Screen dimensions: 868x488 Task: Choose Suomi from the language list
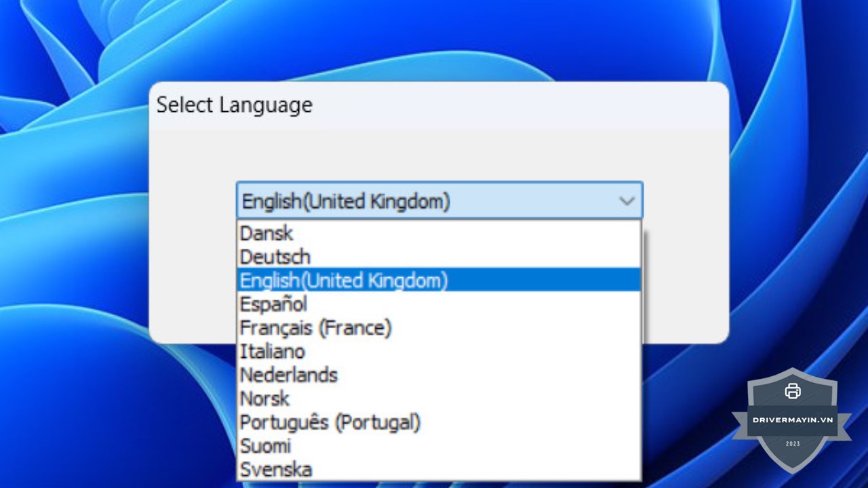point(266,446)
